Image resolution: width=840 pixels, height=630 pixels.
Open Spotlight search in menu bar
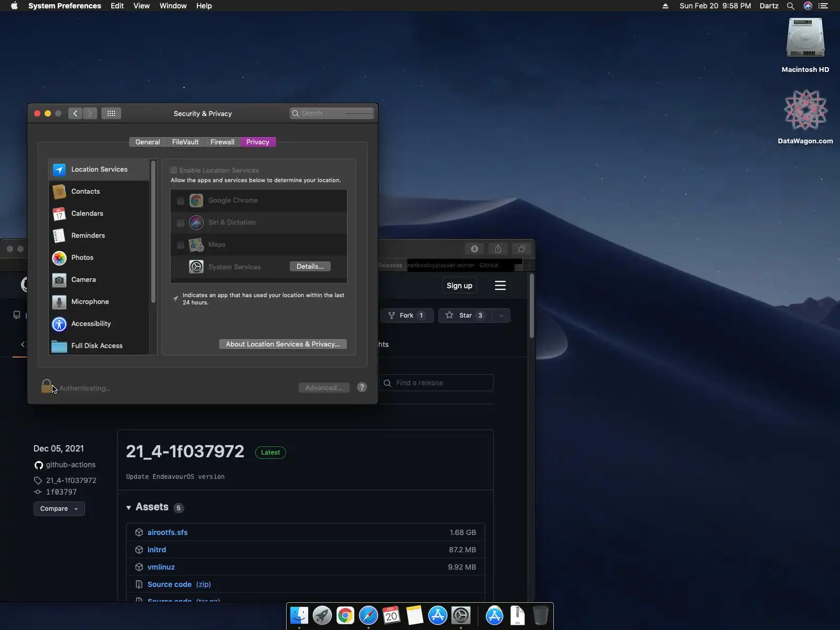coord(791,6)
